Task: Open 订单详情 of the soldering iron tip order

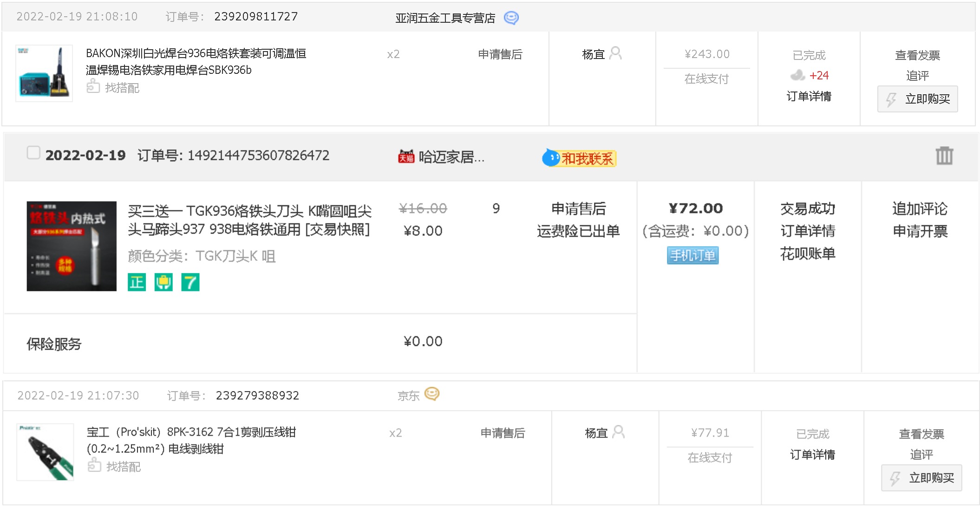Action: pos(807,231)
